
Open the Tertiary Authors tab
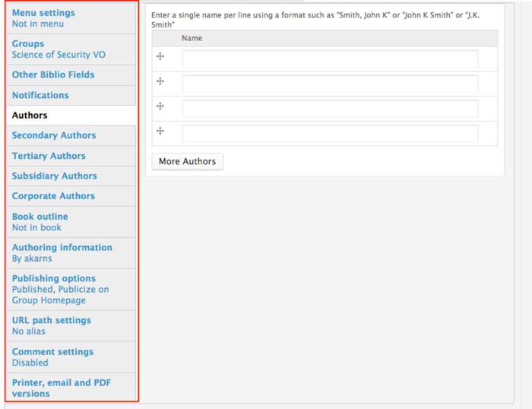49,156
